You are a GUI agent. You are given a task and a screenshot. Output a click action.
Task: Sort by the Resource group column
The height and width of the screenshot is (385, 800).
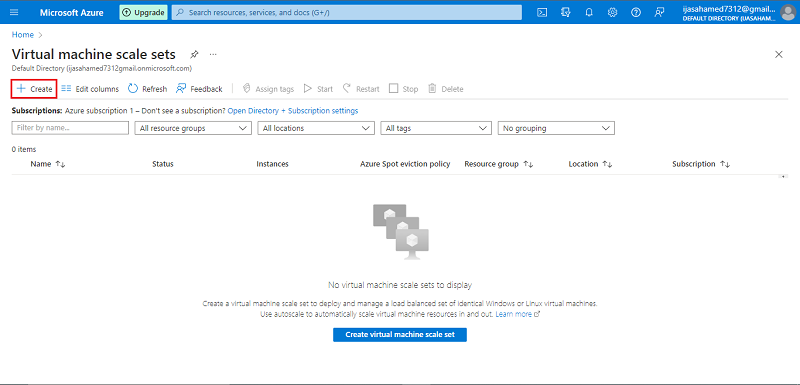click(498, 164)
